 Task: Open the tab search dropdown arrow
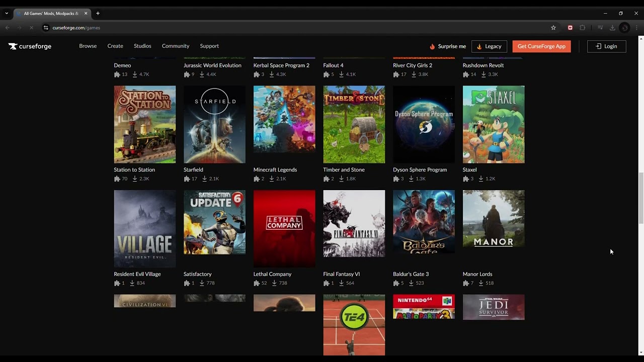[7, 14]
